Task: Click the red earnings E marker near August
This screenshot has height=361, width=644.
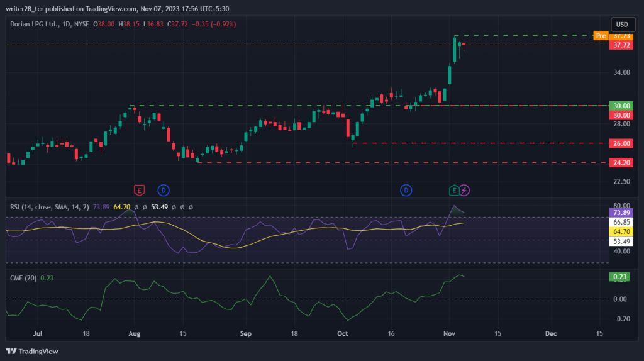Action: pyautogui.click(x=139, y=190)
